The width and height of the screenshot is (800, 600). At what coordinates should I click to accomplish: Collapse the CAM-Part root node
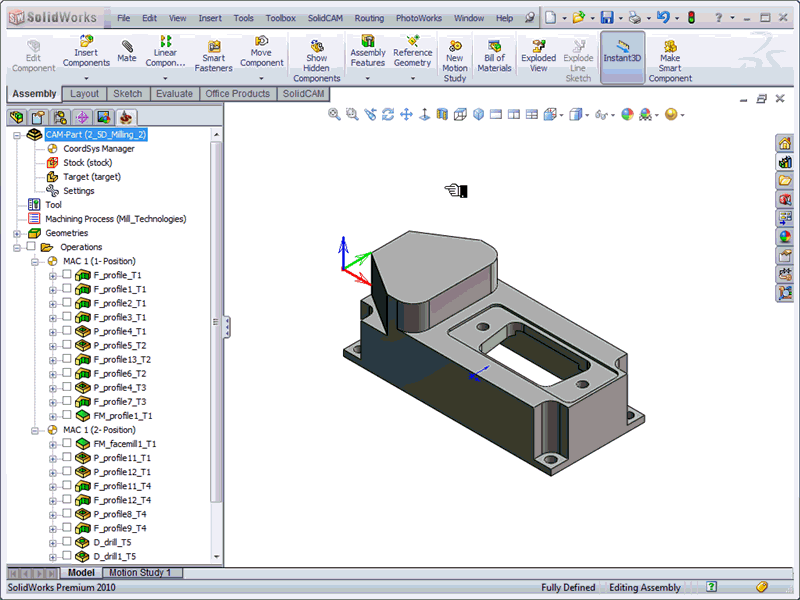(17, 135)
